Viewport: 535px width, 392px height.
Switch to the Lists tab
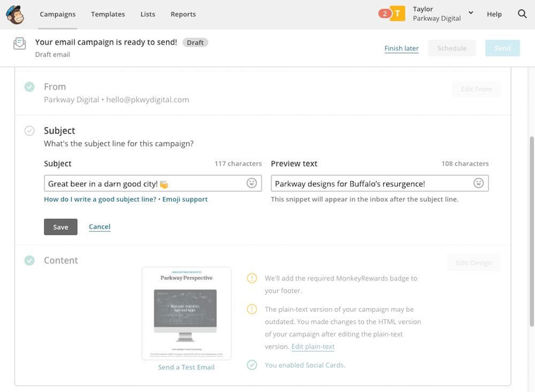[x=148, y=14]
